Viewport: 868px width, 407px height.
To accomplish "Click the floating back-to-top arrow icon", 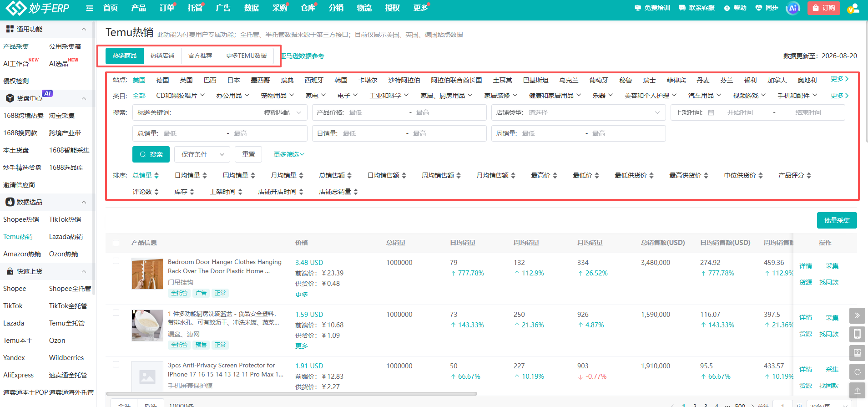I will pyautogui.click(x=857, y=391).
